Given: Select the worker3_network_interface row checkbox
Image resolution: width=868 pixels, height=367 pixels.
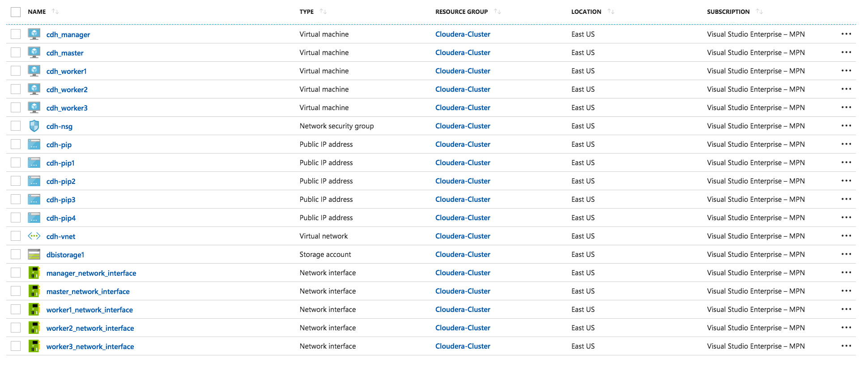Looking at the screenshot, I should click(x=16, y=346).
